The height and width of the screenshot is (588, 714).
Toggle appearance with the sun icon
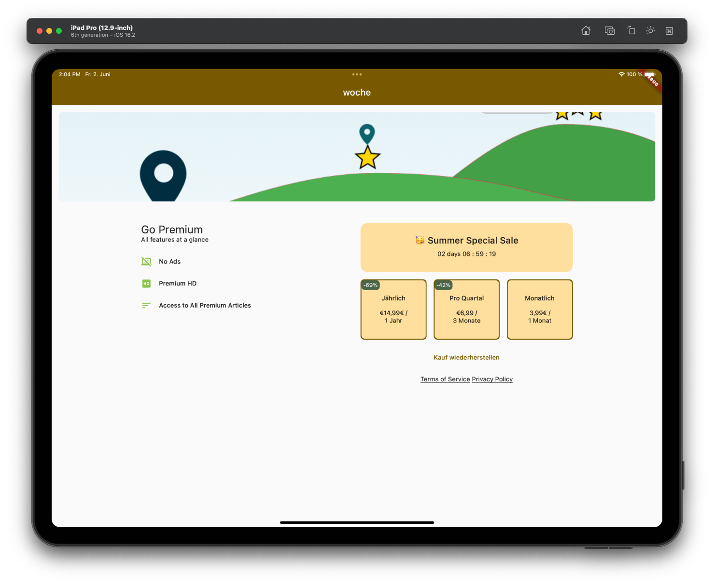pos(650,30)
